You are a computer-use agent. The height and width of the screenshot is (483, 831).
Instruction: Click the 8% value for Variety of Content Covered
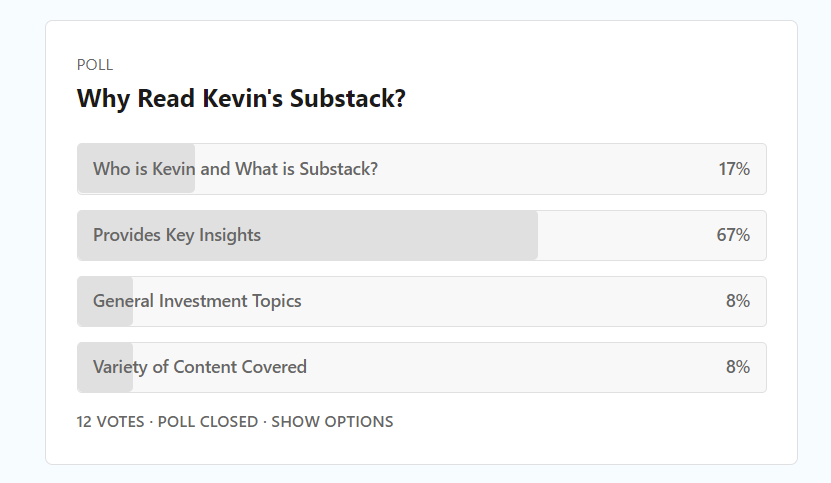click(738, 367)
